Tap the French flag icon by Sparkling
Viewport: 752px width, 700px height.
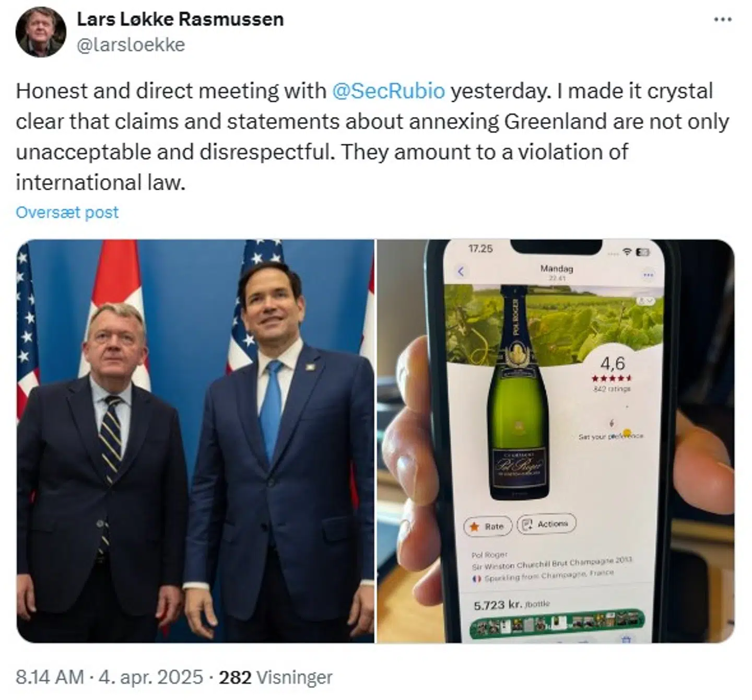pos(476,579)
